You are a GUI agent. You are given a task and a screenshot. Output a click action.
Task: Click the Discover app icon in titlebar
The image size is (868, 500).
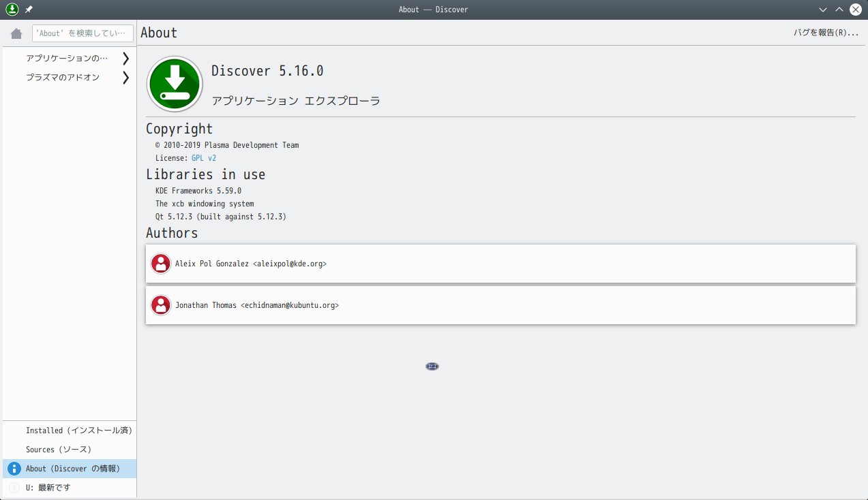[x=12, y=10]
